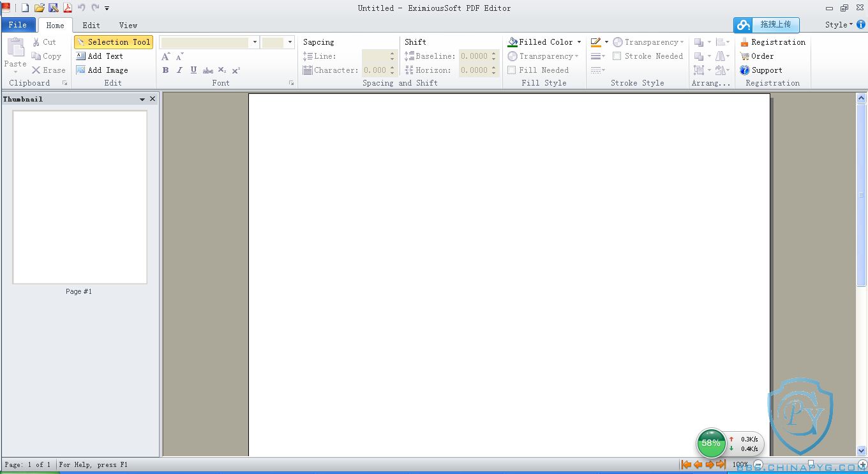This screenshot has width=868, height=474.
Task: Undo the last action
Action: [x=82, y=8]
